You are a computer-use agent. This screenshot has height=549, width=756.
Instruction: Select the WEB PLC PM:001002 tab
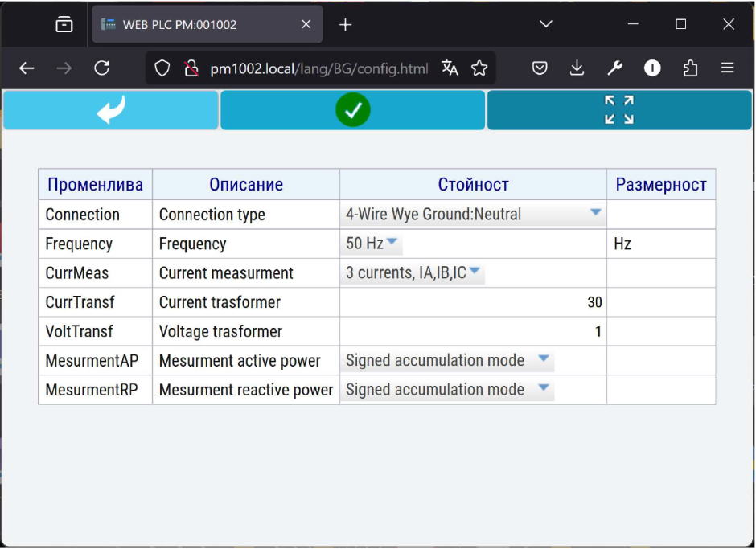point(207,25)
